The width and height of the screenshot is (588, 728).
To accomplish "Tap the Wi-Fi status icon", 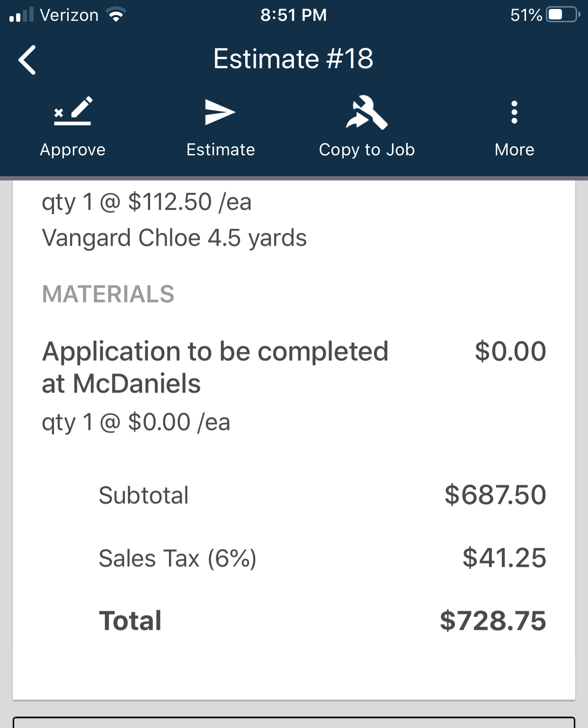I will click(x=116, y=15).
